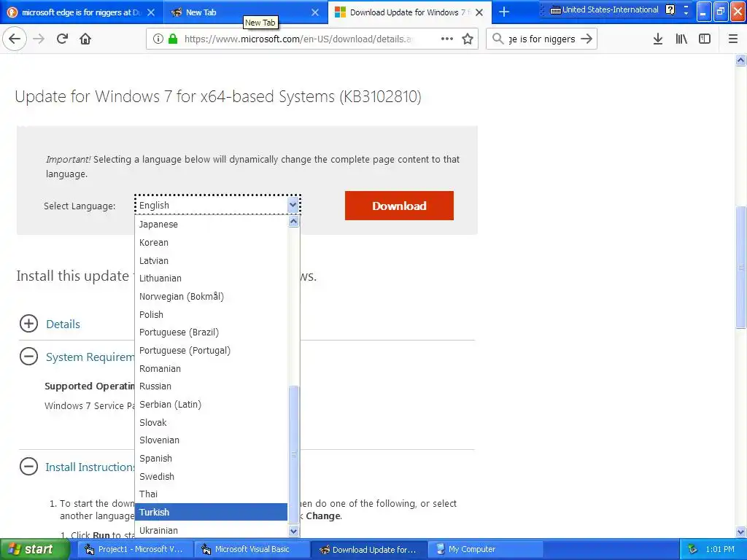This screenshot has width=747, height=560.
Task: Click page scrollbar down arrow
Action: pos(741,532)
